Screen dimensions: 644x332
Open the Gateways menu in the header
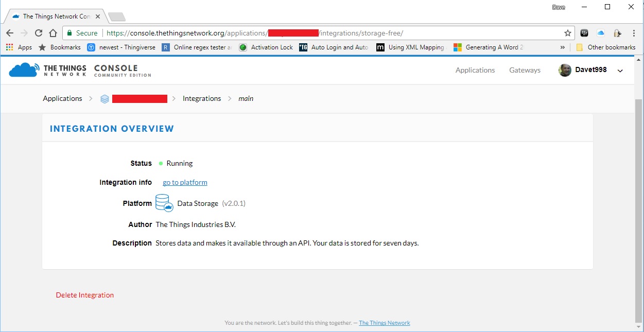point(525,70)
